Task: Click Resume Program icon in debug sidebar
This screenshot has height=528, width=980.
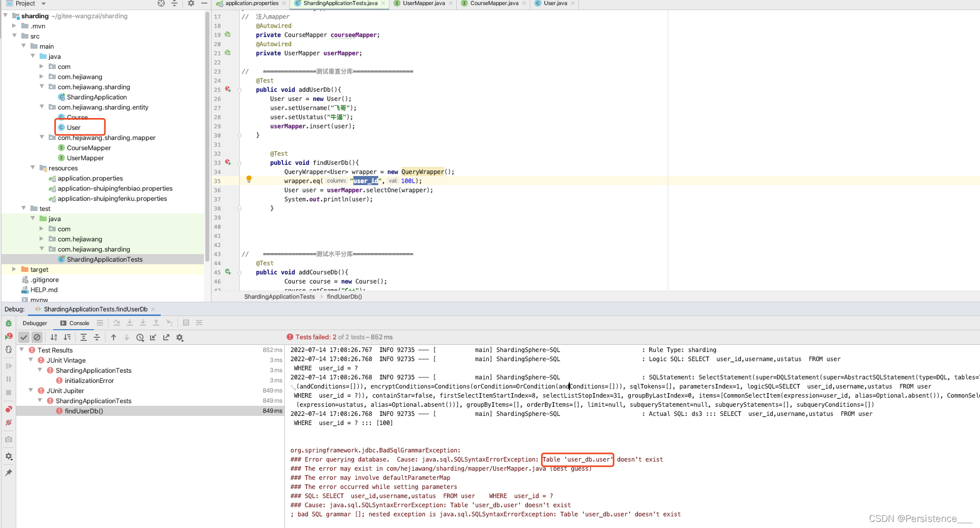Action: coord(9,366)
